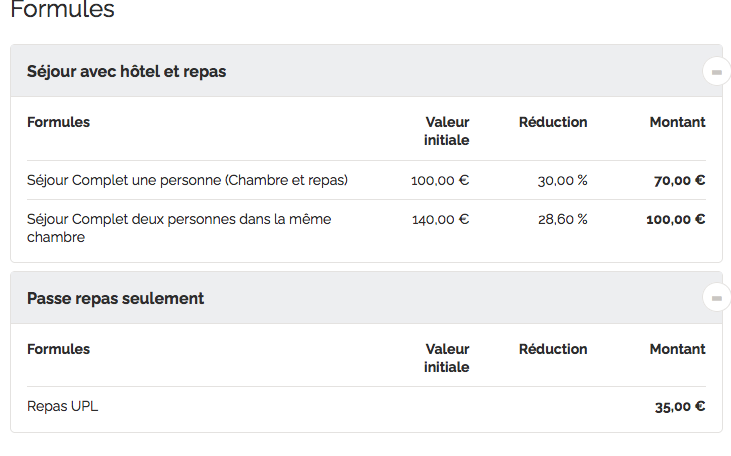
Task: Collapse the Passe repas seulement panel
Action: [716, 298]
